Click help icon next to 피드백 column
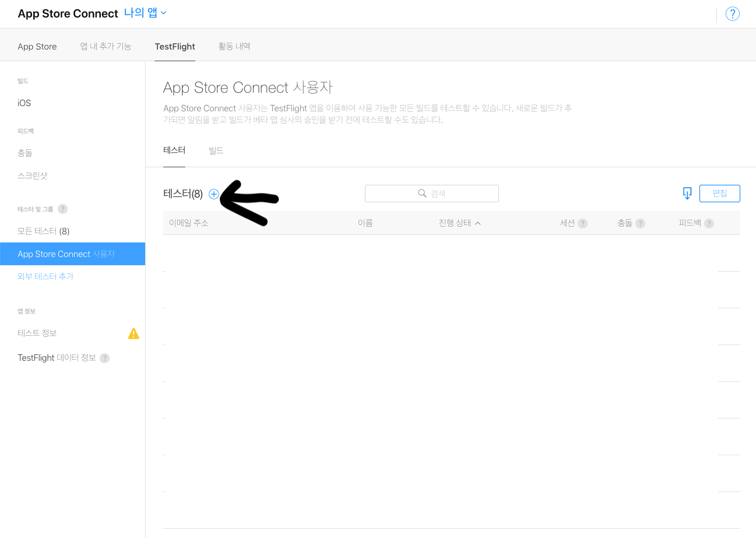The height and width of the screenshot is (538, 756). point(709,223)
